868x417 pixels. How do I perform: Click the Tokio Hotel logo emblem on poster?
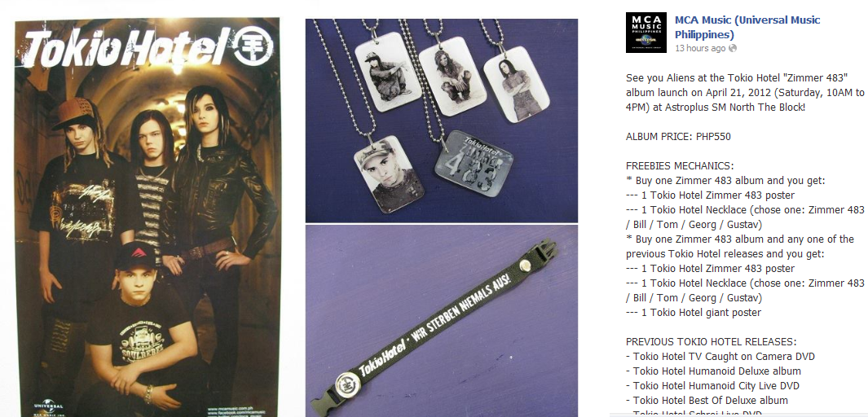[253, 46]
